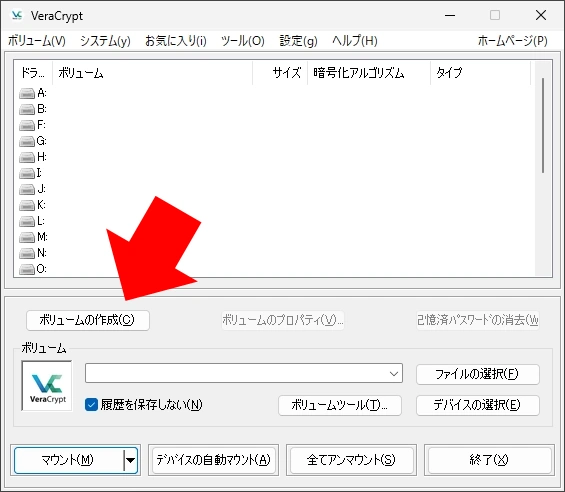
Task: Select drive L: icon in list
Action: tap(27, 221)
